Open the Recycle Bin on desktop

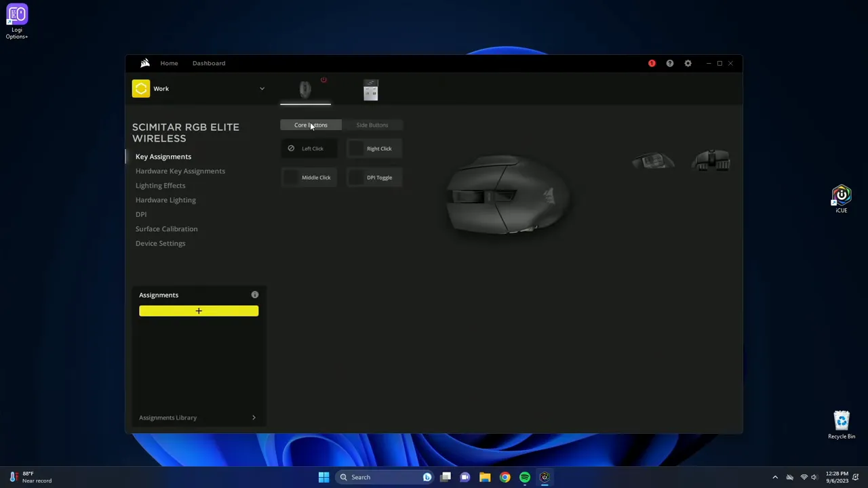[842, 426]
